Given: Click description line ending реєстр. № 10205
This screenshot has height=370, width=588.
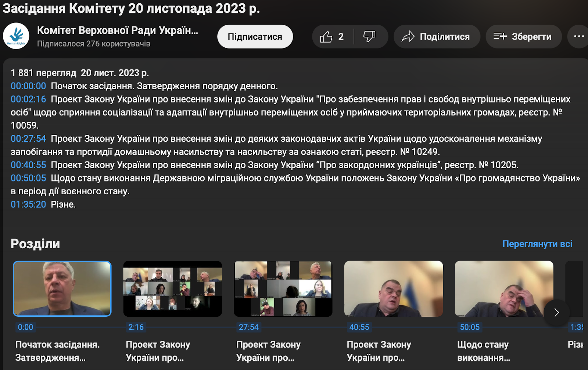Looking at the screenshot, I should coord(284,165).
